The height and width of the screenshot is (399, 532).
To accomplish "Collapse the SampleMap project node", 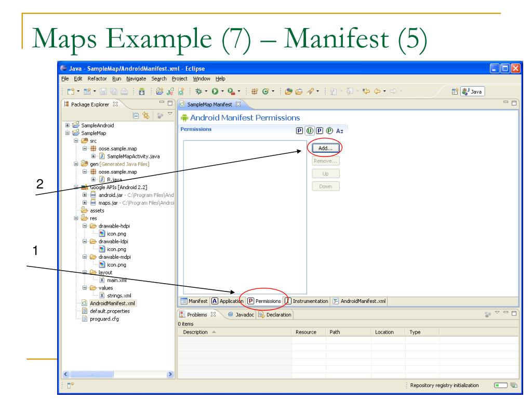I will (x=68, y=133).
